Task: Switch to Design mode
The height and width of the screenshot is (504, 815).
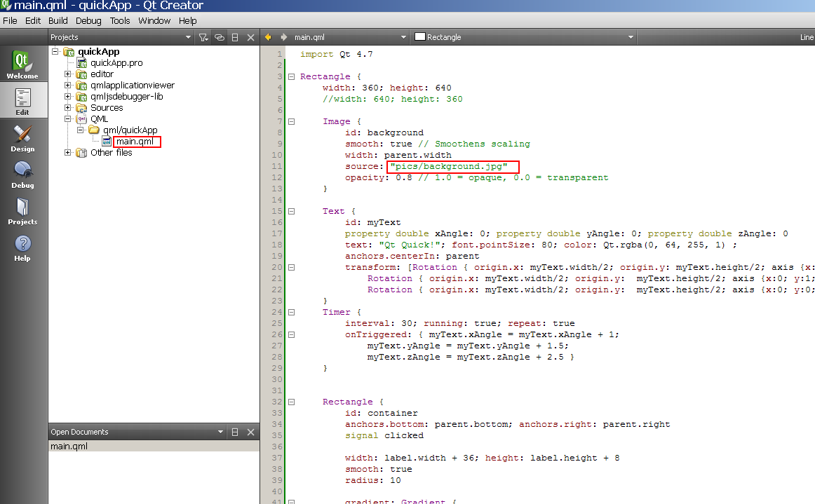Action: (22, 138)
